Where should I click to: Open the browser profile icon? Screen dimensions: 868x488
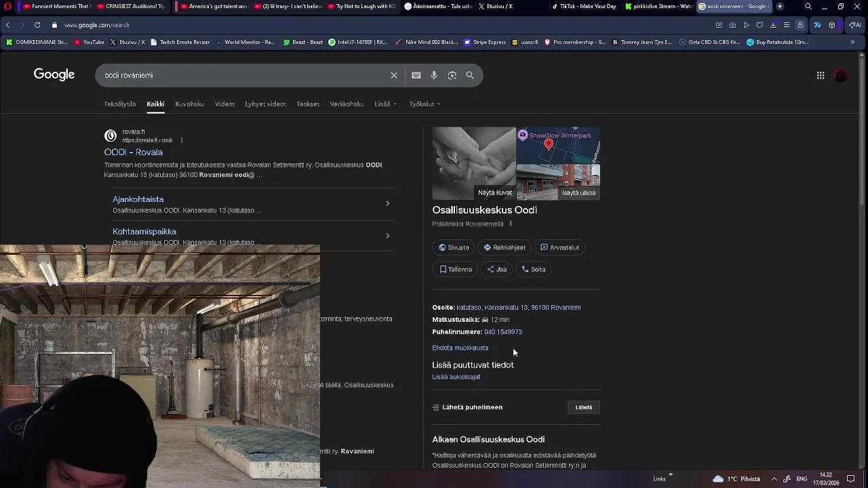[x=800, y=25]
